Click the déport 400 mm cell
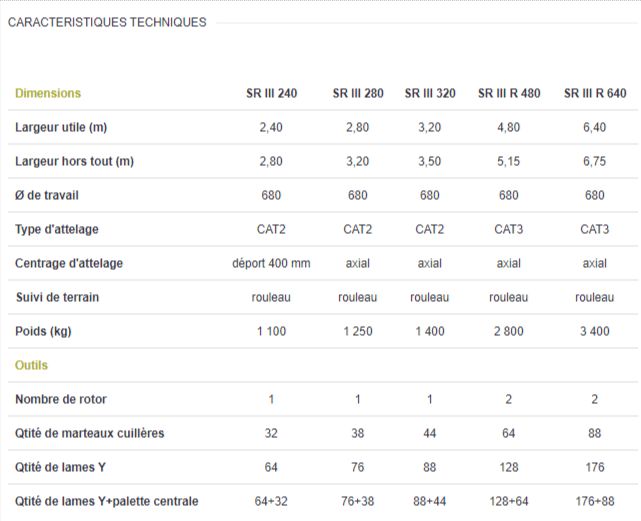641x521 pixels. 271,264
